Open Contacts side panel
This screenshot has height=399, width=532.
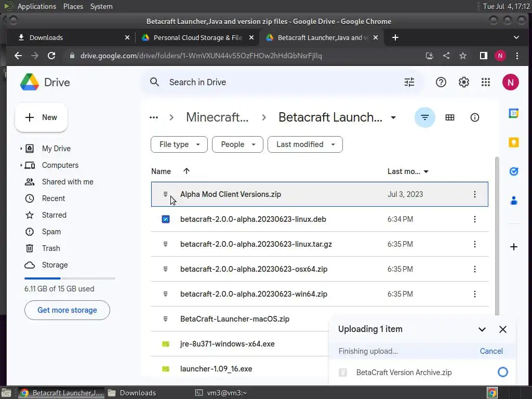tap(514, 201)
